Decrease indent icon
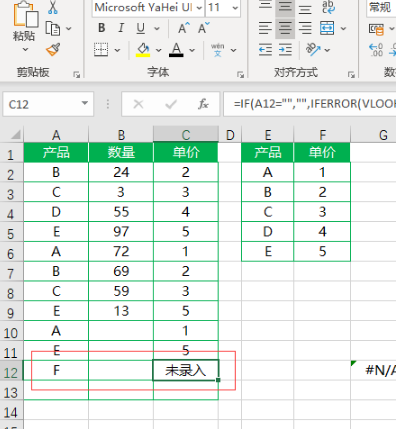Viewport: 397px width, 429px height. (265, 50)
